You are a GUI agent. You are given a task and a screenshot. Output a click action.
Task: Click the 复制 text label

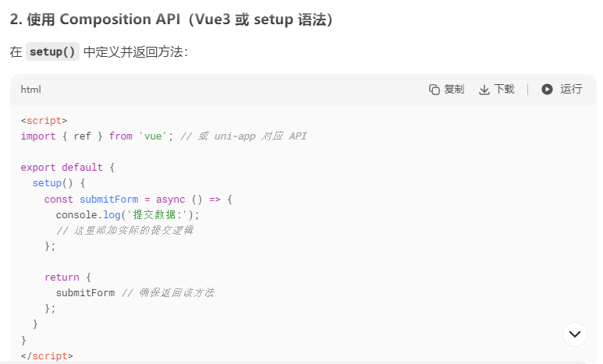tap(454, 89)
